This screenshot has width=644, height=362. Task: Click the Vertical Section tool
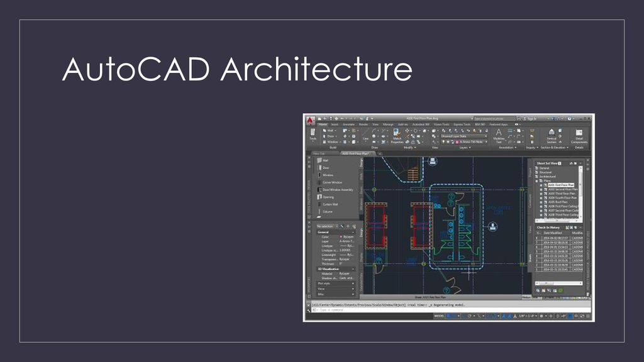[552, 136]
